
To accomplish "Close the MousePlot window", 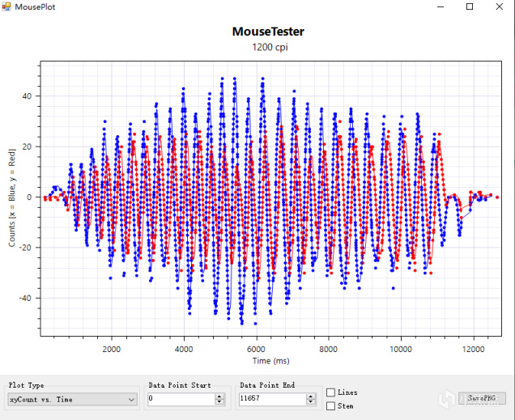I will (x=500, y=6).
